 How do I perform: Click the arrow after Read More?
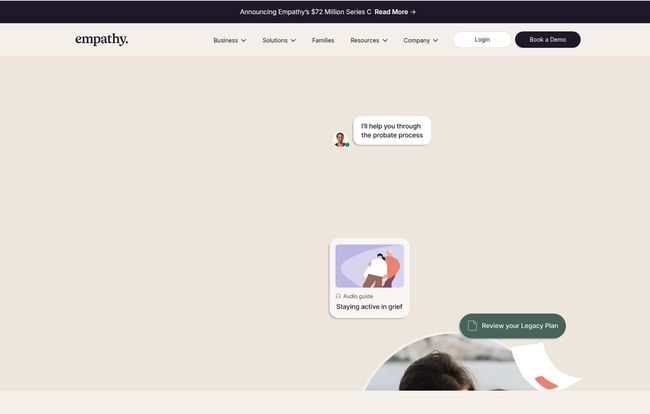413,12
